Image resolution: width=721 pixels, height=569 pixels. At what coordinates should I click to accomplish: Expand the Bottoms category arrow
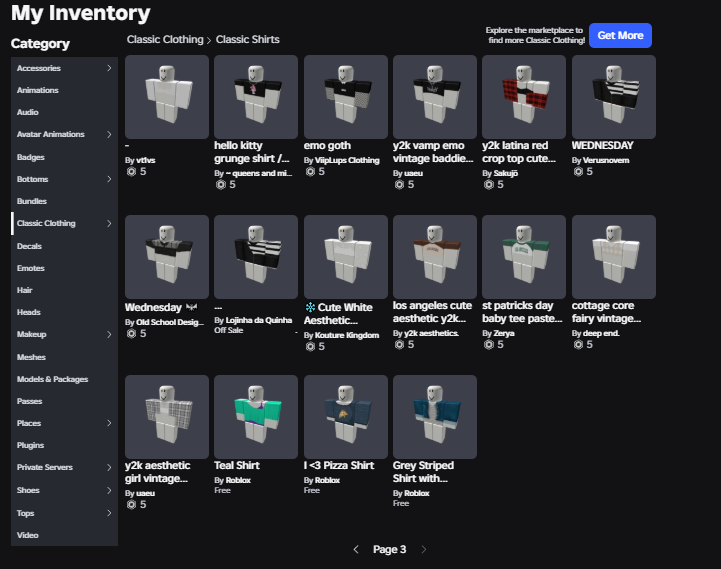109,179
